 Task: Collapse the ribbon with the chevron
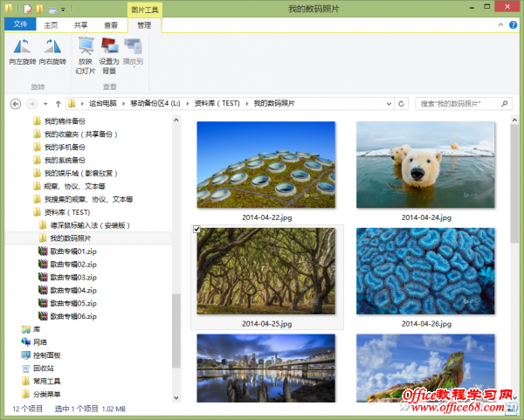(x=500, y=24)
